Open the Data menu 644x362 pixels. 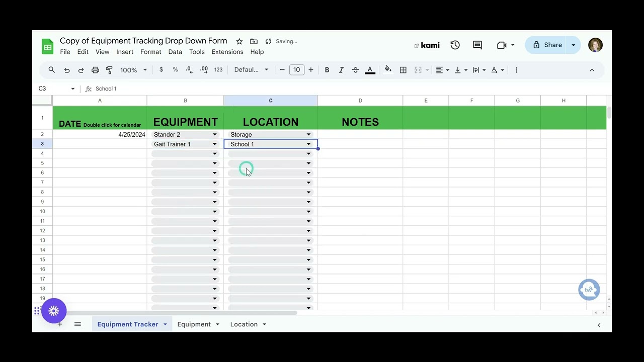175,52
